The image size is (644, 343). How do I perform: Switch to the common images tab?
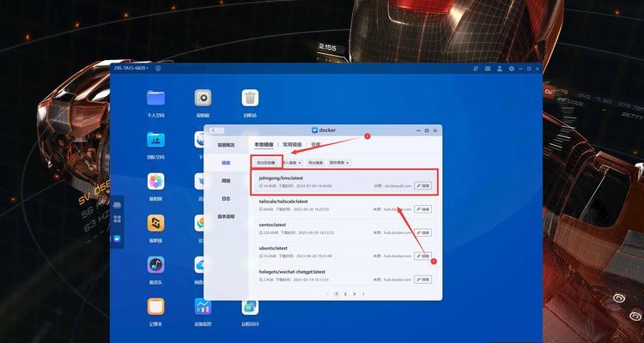click(x=292, y=144)
